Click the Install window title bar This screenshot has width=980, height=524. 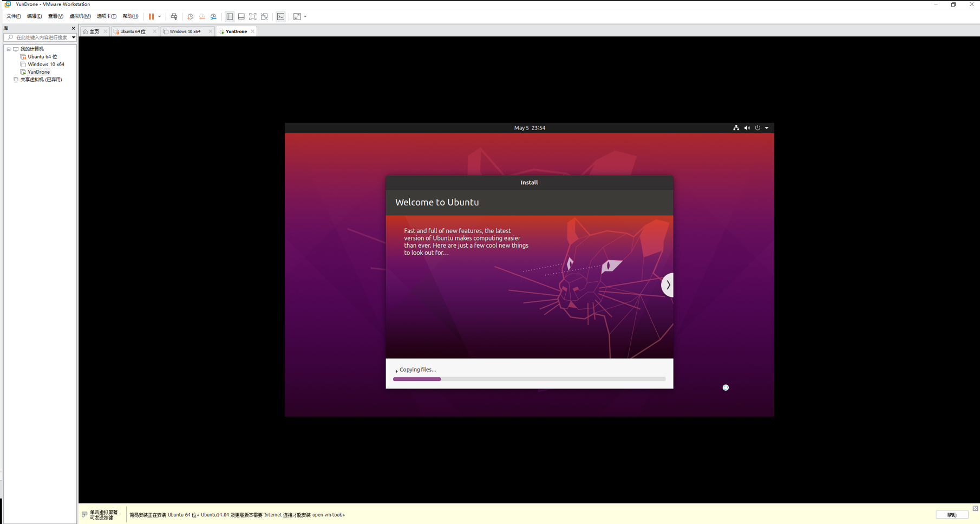530,183
